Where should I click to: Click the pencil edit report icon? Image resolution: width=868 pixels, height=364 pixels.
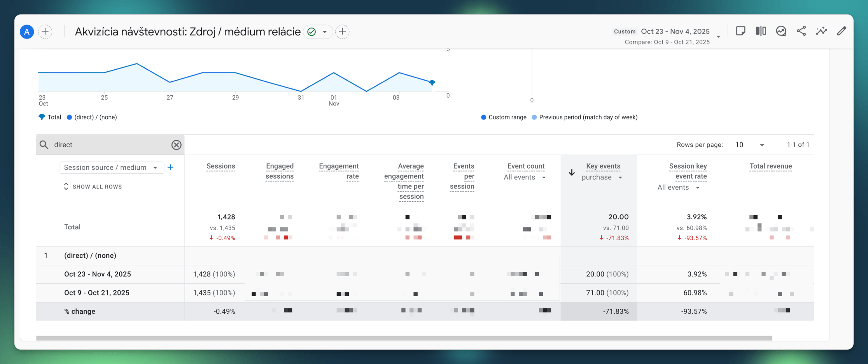coord(842,31)
